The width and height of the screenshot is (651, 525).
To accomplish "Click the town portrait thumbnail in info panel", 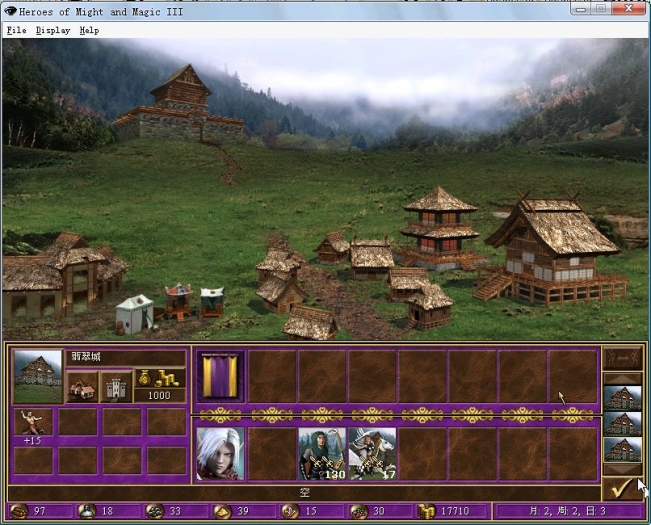I will (38, 376).
